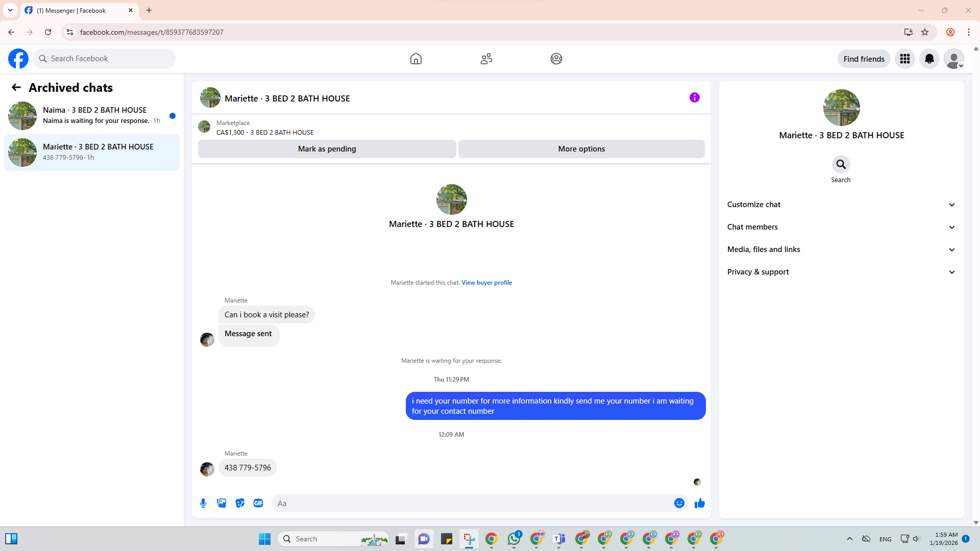Open Sticky Notes from the taskbar
Screen dimensions: 980x551
447,539
